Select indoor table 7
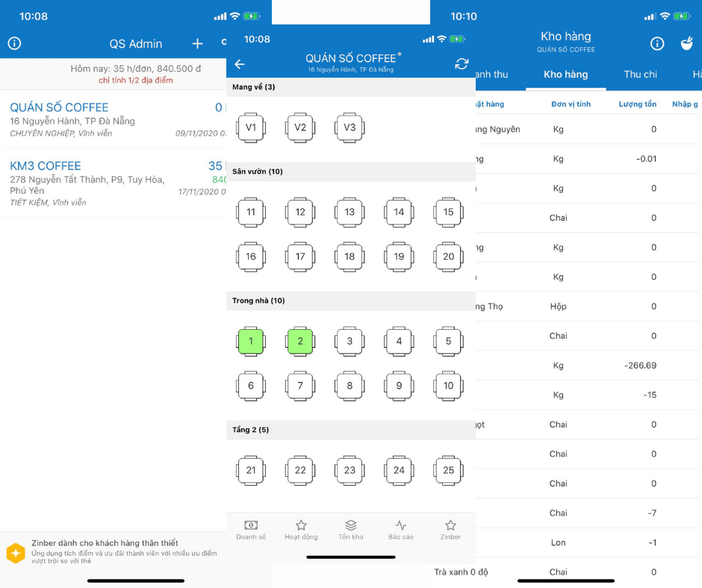 click(300, 386)
